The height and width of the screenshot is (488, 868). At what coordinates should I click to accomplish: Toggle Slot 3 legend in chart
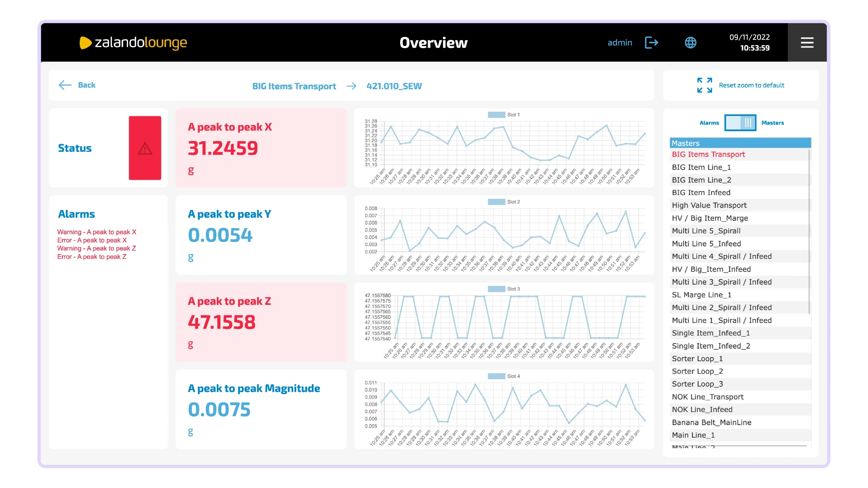504,289
